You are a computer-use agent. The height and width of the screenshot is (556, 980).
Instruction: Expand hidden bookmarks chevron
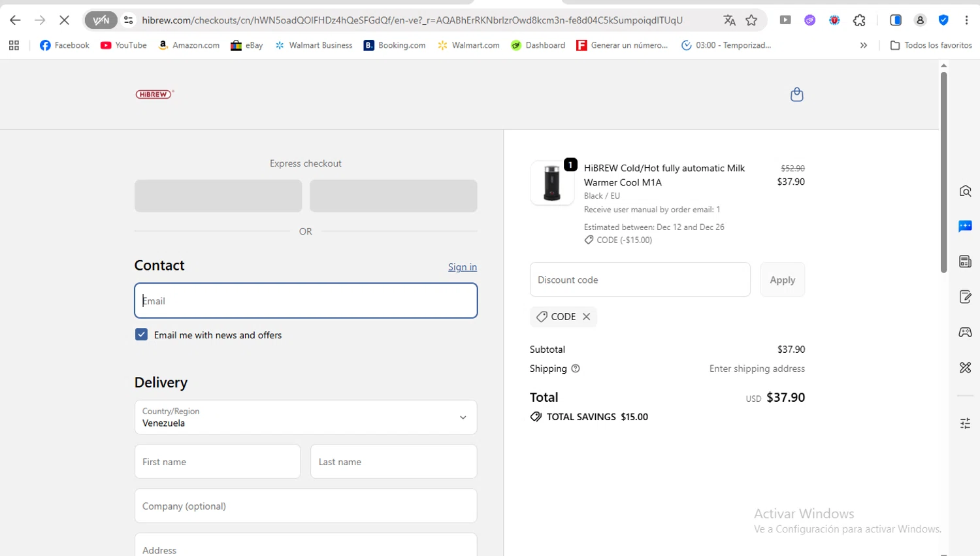pos(864,45)
